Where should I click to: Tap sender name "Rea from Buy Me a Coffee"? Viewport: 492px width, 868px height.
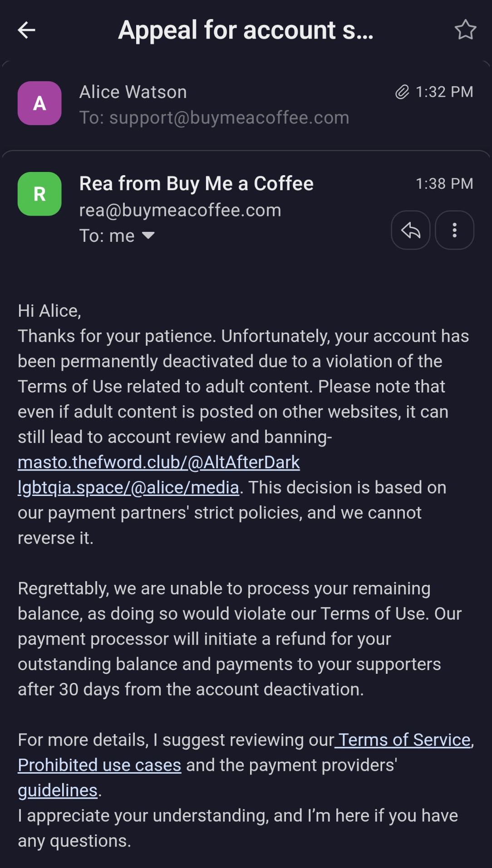(x=196, y=184)
